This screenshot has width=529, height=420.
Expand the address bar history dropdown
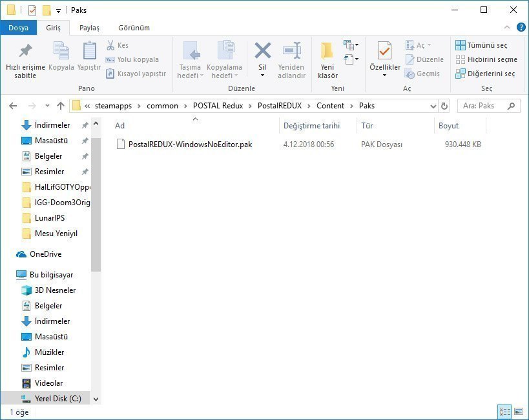coord(433,106)
